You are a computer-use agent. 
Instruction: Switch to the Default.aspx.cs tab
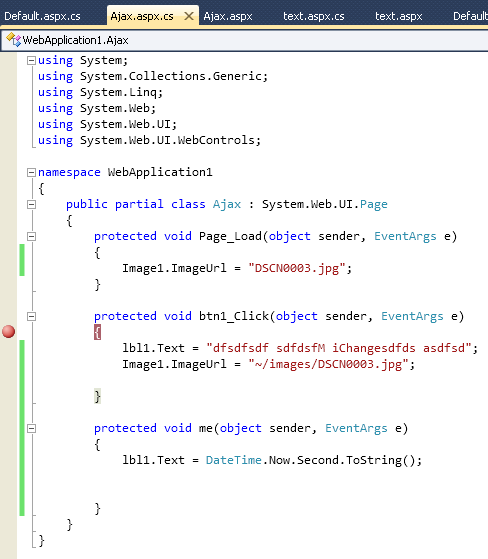(42, 16)
